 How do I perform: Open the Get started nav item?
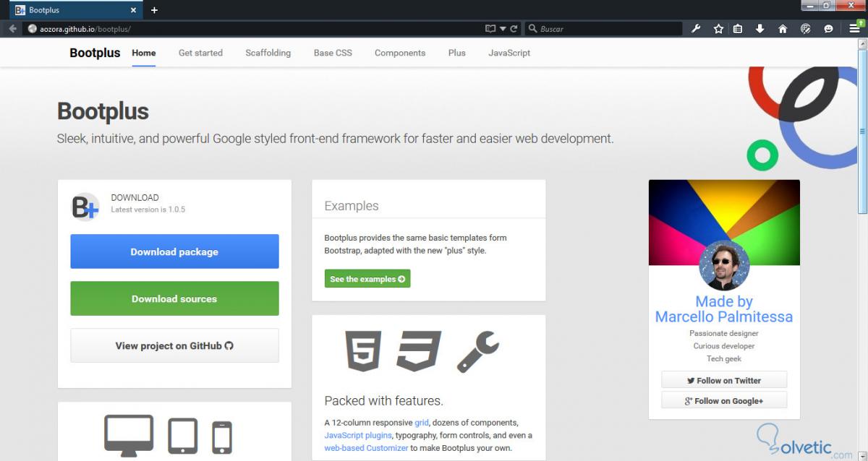coord(200,53)
